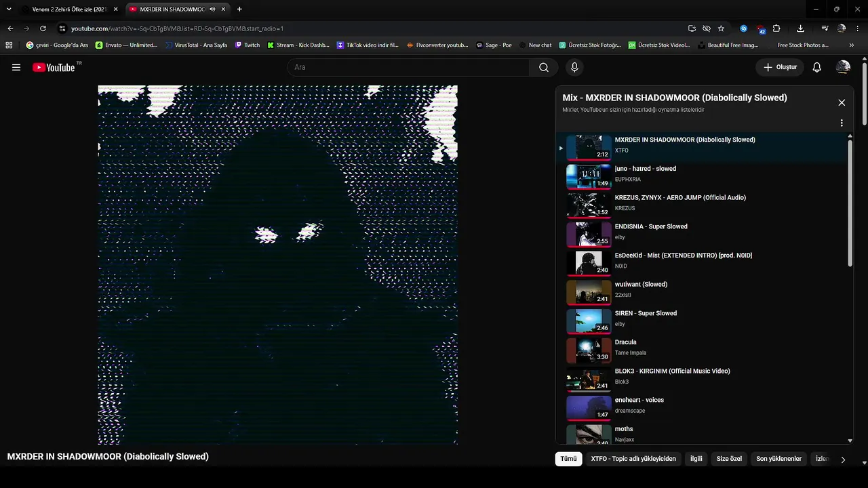Start voice search with the microphone icon
This screenshot has height=488, width=868.
tap(574, 67)
